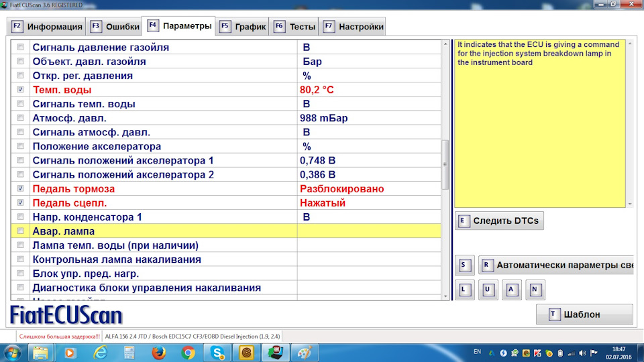The image size is (644, 362).
Task: Open Calculator from the taskbar
Action: (129, 353)
